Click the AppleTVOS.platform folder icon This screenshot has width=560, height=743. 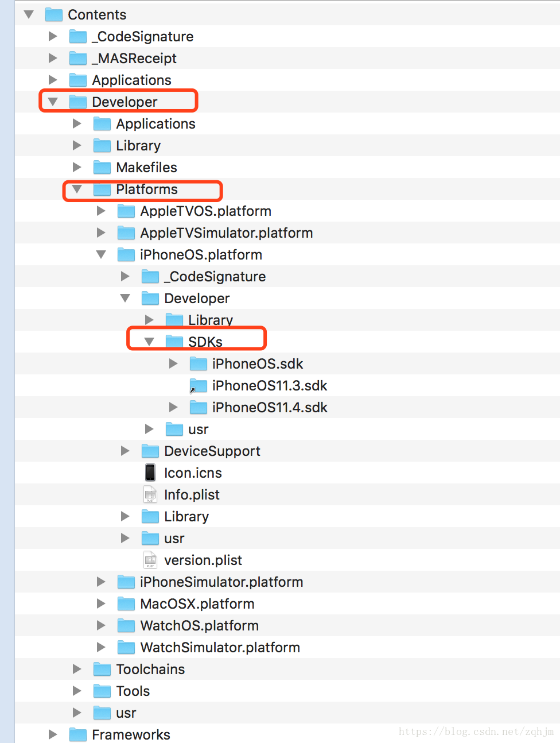tap(126, 211)
